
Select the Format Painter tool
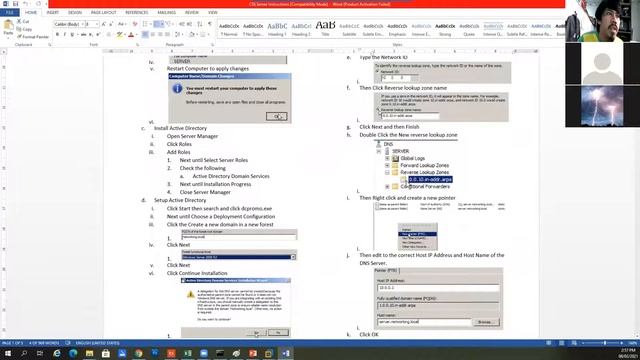pyautogui.click(x=33, y=37)
